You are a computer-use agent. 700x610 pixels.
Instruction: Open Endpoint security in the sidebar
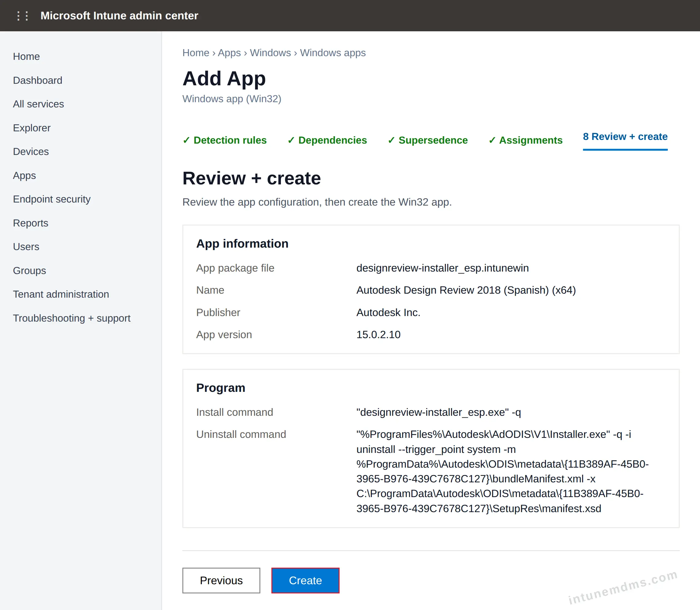[52, 199]
